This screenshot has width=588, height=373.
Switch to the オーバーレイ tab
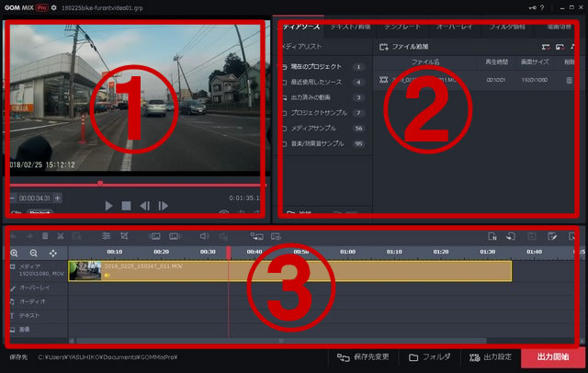454,27
